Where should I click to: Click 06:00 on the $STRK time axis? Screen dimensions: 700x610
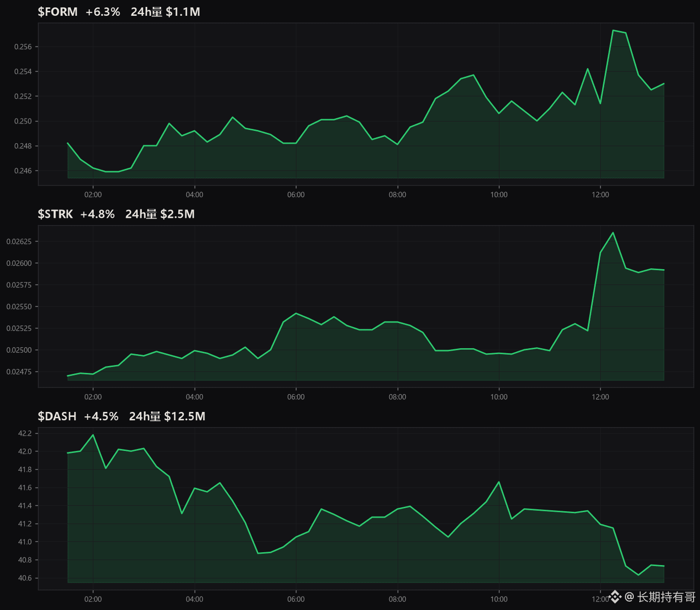(296, 397)
